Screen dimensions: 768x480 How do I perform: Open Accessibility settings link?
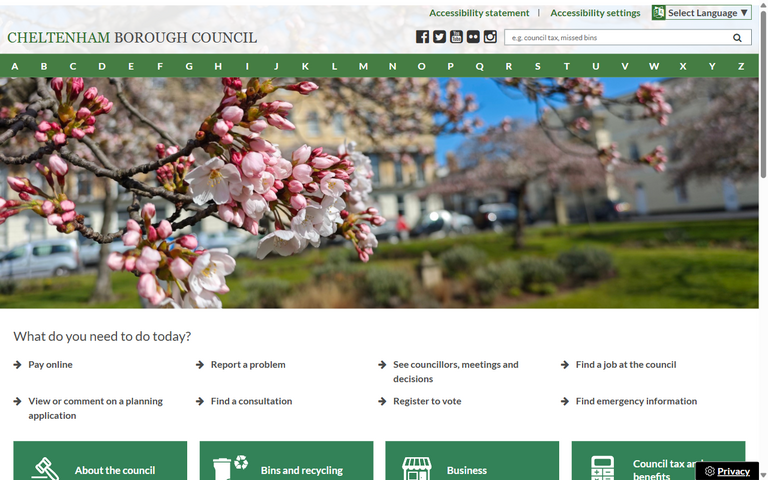tap(595, 13)
